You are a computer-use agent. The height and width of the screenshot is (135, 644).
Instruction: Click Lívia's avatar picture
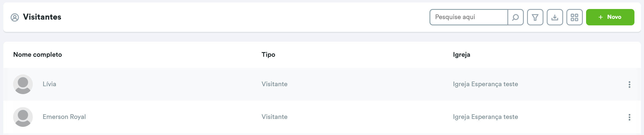click(x=23, y=84)
